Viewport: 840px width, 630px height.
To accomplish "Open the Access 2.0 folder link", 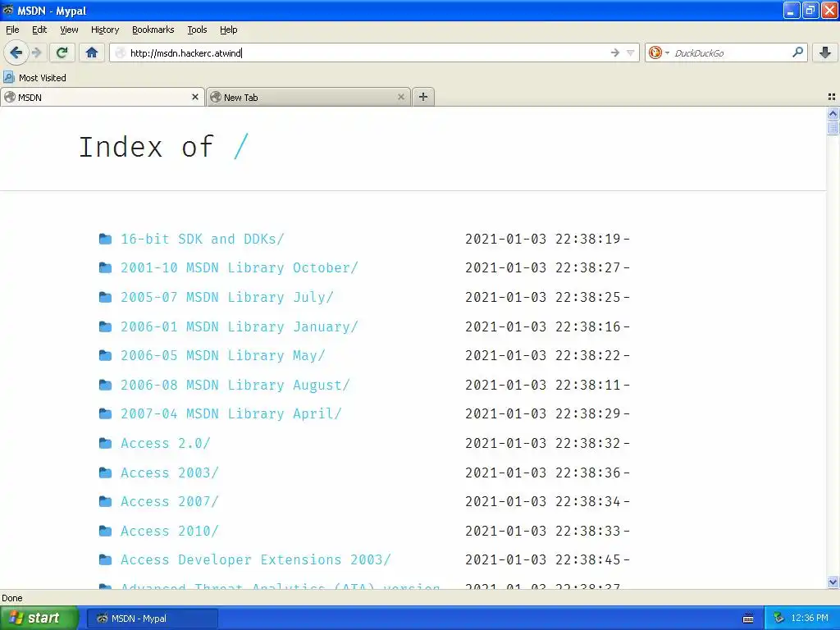I will coord(165,444).
